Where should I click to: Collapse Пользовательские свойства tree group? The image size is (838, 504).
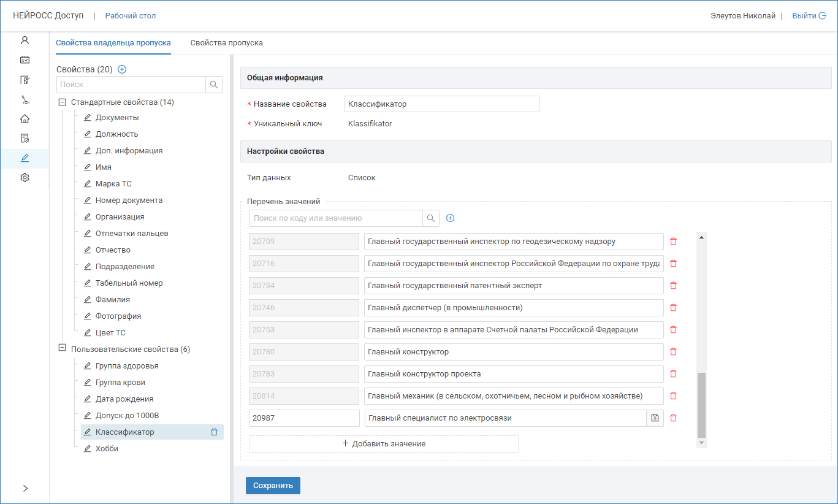61,348
